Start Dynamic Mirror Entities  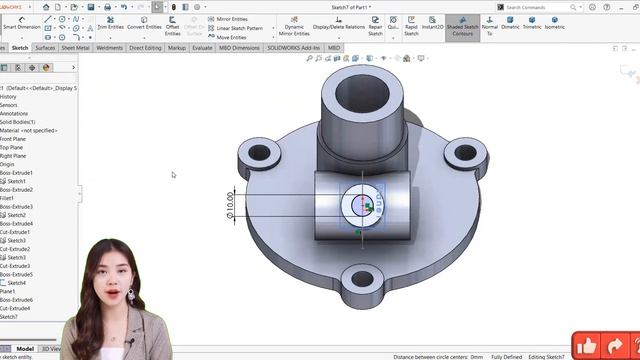click(294, 26)
